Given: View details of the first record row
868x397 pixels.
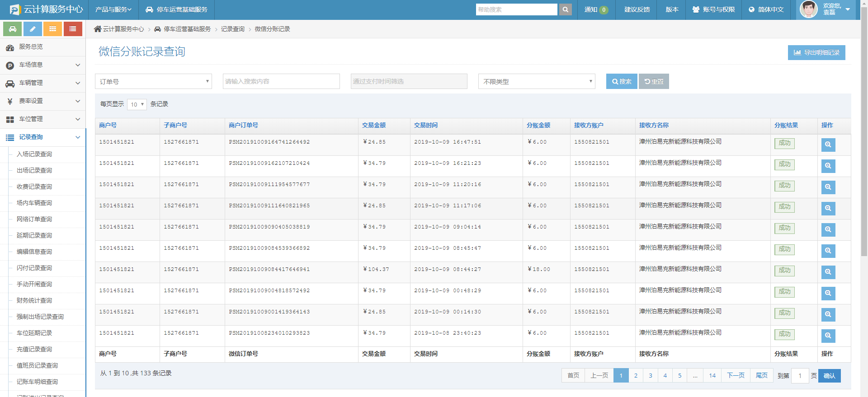Looking at the screenshot, I should pyautogui.click(x=828, y=145).
